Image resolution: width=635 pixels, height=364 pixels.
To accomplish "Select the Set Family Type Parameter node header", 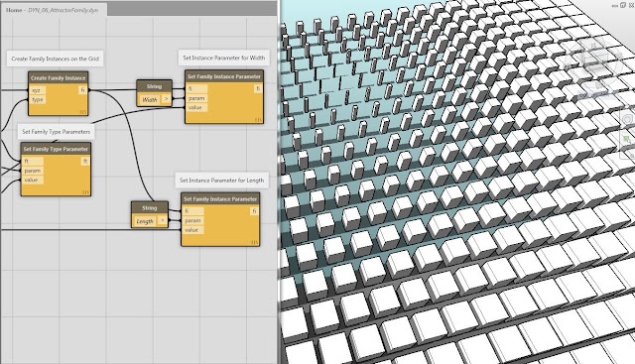I will (56, 149).
